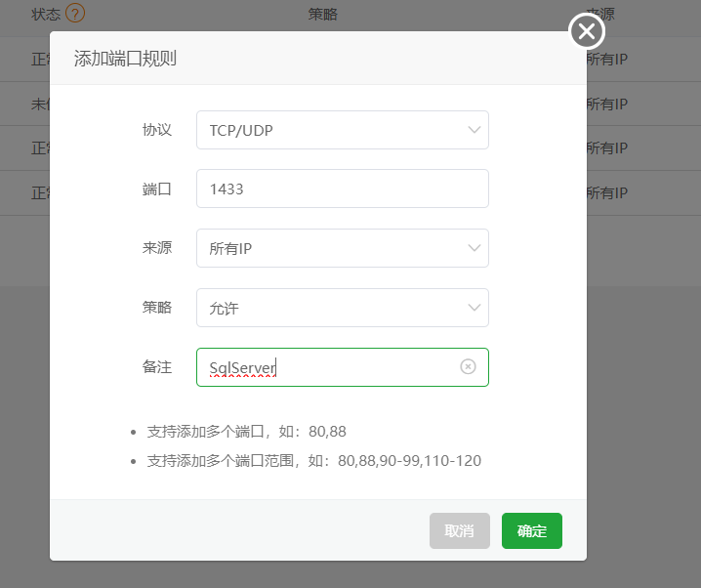Focus the 端口 input containing 1433
Image resolution: width=701 pixels, height=588 pixels.
click(342, 189)
